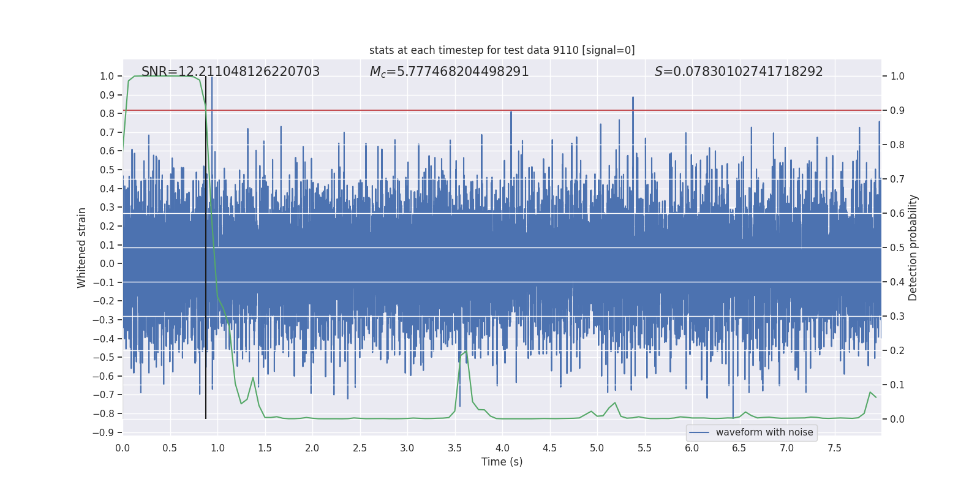Select the "2.0" time axis tick label
The width and height of the screenshot is (980, 490).
tap(312, 448)
